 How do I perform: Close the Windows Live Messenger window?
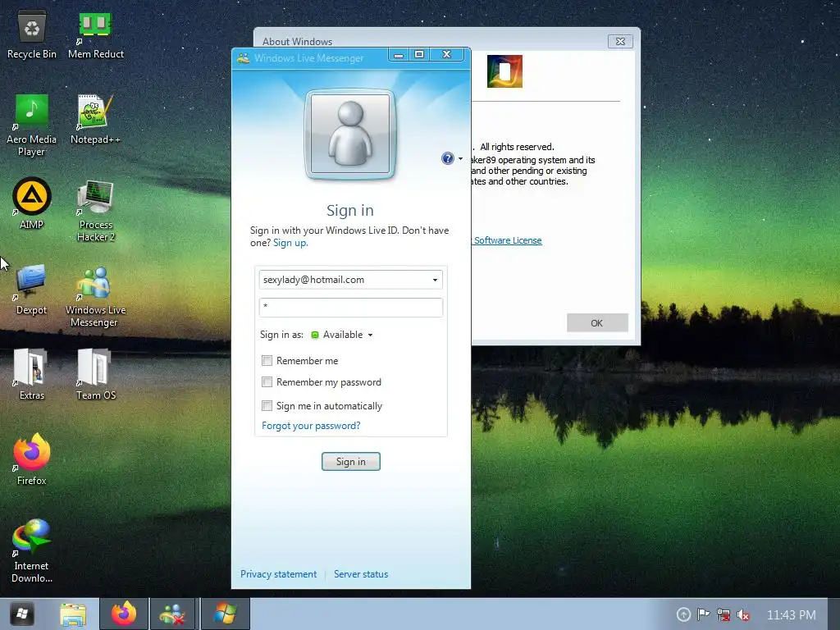tap(447, 55)
